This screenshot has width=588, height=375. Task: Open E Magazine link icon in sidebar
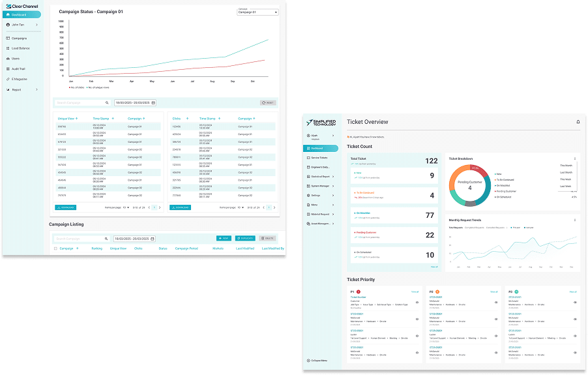[7, 78]
